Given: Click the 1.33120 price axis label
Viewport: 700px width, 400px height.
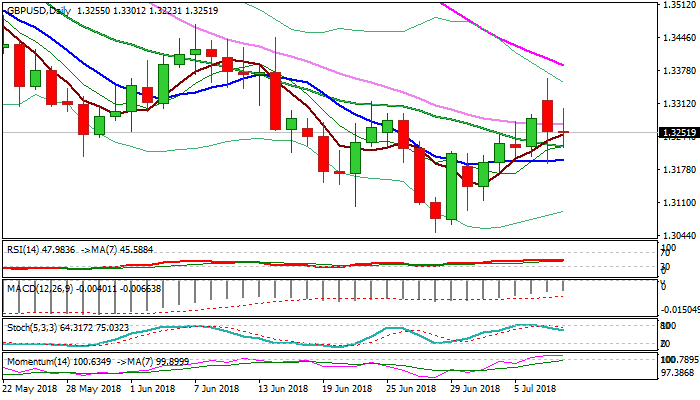Looking at the screenshot, I should tap(679, 104).
